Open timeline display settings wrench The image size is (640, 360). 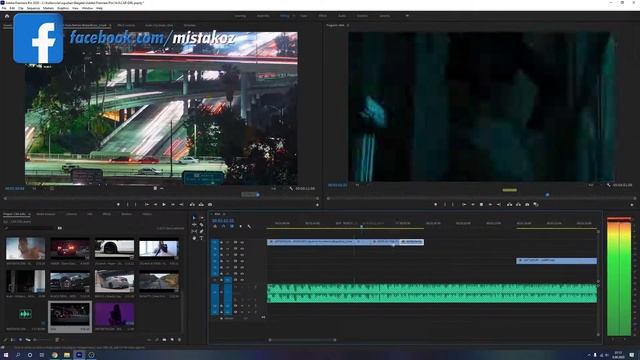(249, 227)
